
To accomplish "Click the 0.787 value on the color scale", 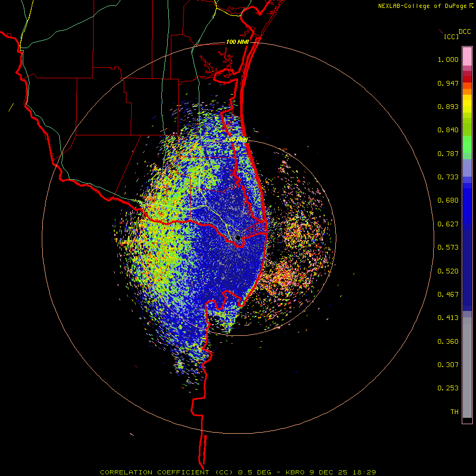I will coord(448,153).
